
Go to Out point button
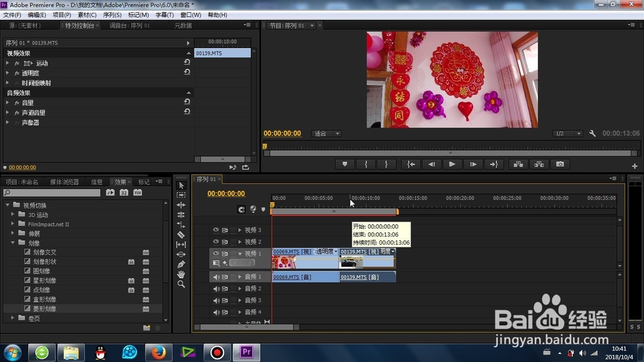tap(494, 164)
